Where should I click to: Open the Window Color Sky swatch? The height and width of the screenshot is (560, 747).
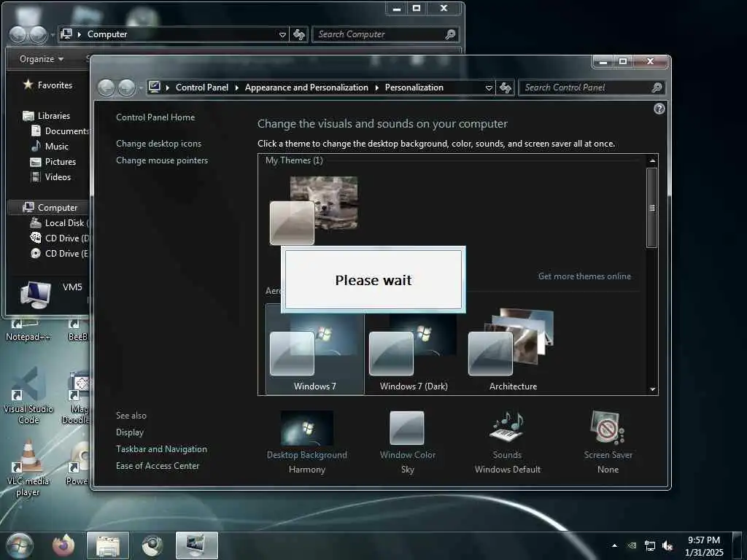[407, 428]
